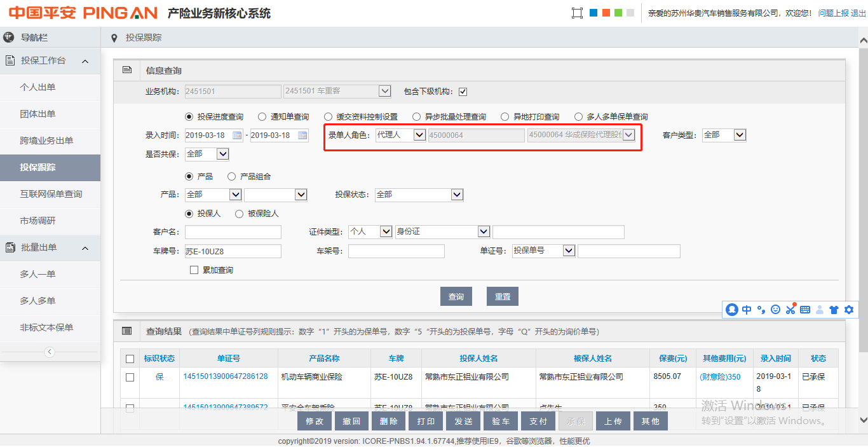This screenshot has width=868, height=447.
Task: Open the emoji smiley panel
Action: pyautogui.click(x=775, y=310)
